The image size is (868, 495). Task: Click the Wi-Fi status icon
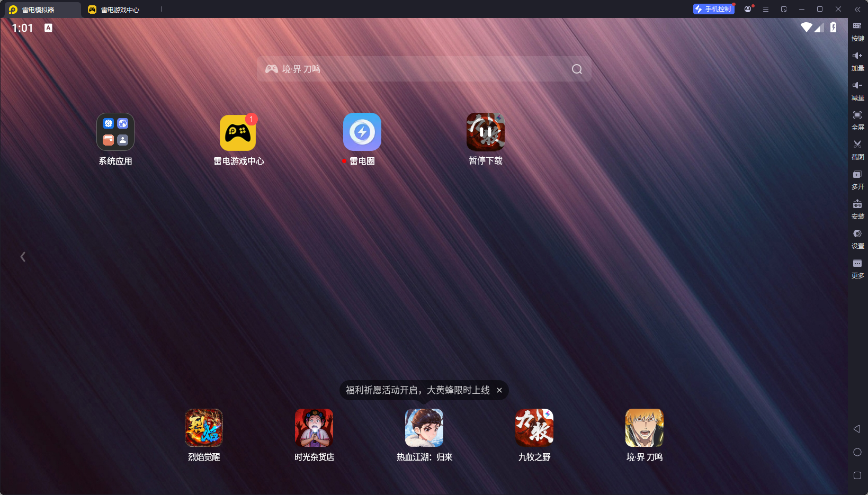pos(806,27)
